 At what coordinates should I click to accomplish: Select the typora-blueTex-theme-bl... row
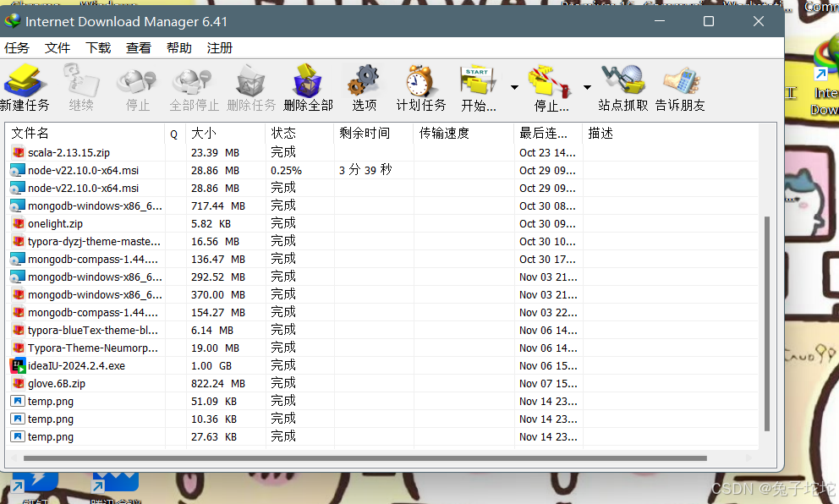point(383,330)
